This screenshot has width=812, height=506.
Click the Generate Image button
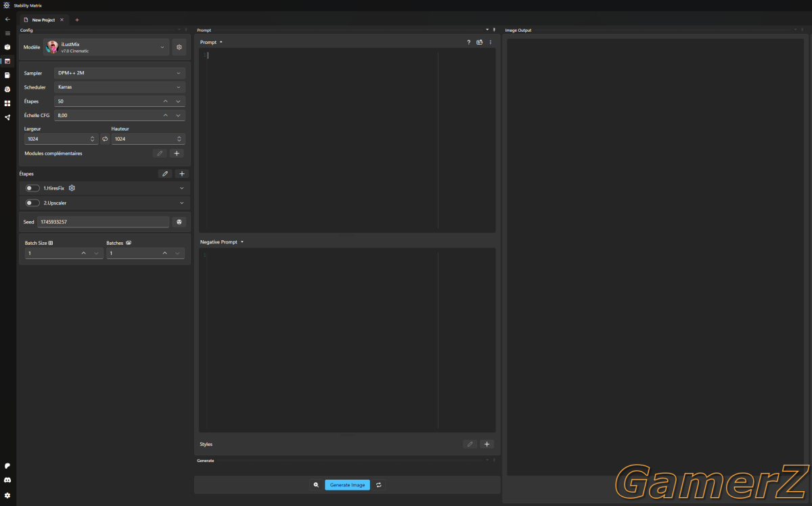point(347,485)
